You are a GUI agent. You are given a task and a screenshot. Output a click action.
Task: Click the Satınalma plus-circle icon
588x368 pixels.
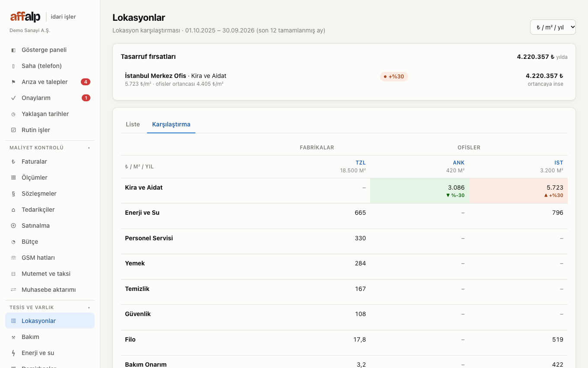(13, 226)
